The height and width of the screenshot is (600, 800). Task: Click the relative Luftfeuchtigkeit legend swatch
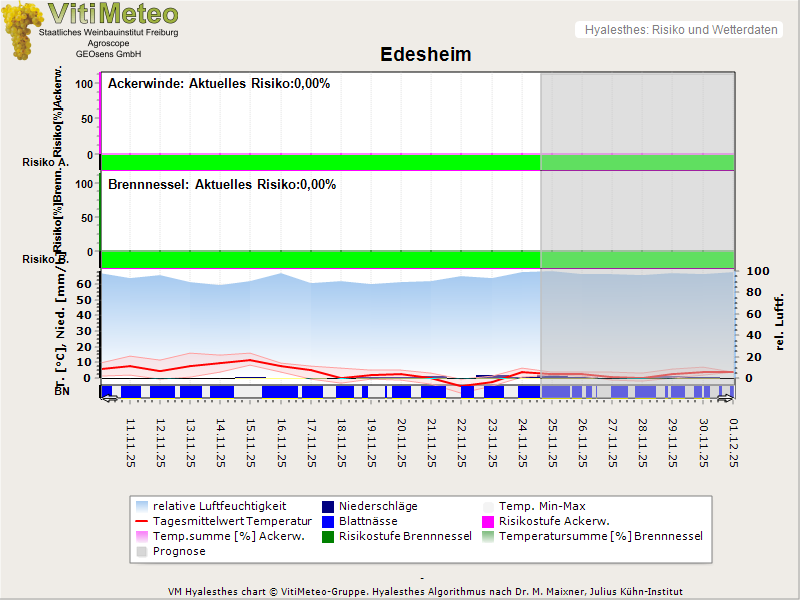(x=141, y=506)
